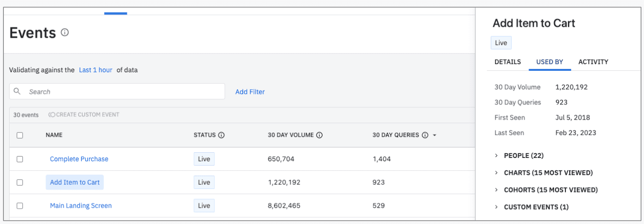Expand the People (22) section

497,156
